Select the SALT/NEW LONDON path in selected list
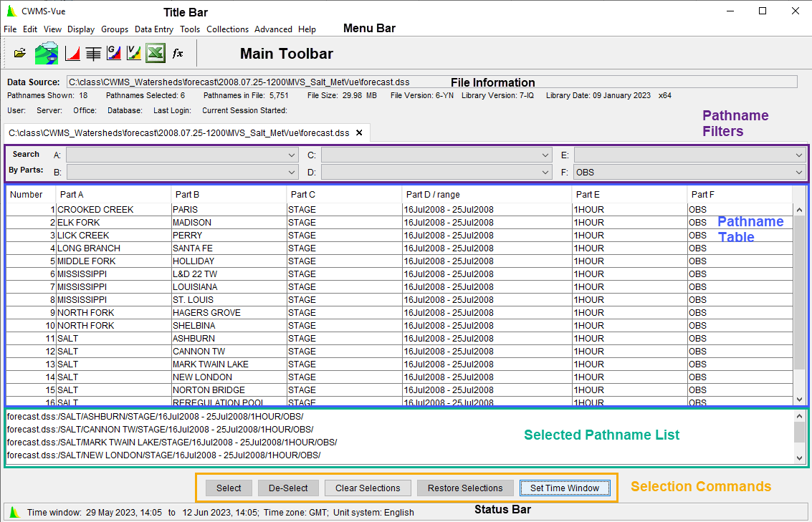The height and width of the screenshot is (522, 812). pyautogui.click(x=163, y=455)
